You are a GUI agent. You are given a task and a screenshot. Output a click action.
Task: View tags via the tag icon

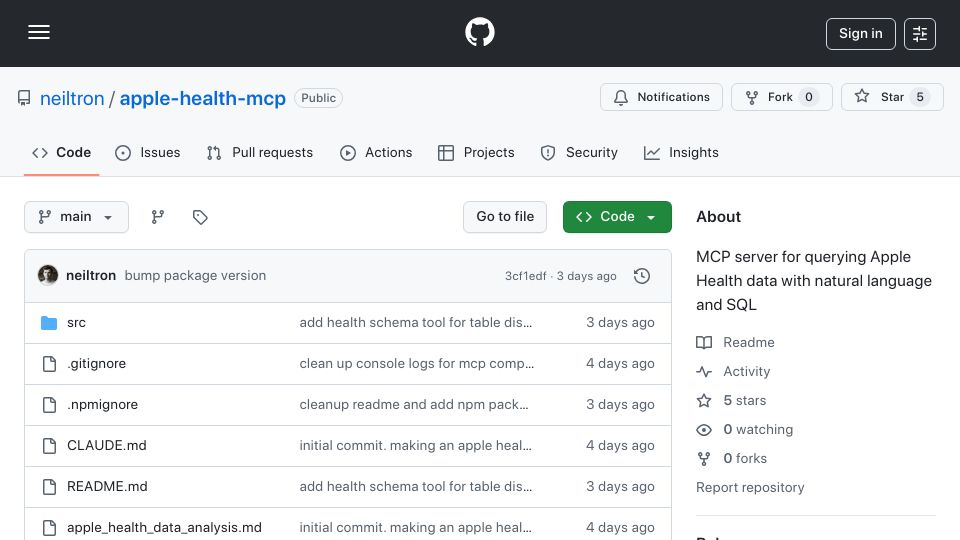click(200, 217)
